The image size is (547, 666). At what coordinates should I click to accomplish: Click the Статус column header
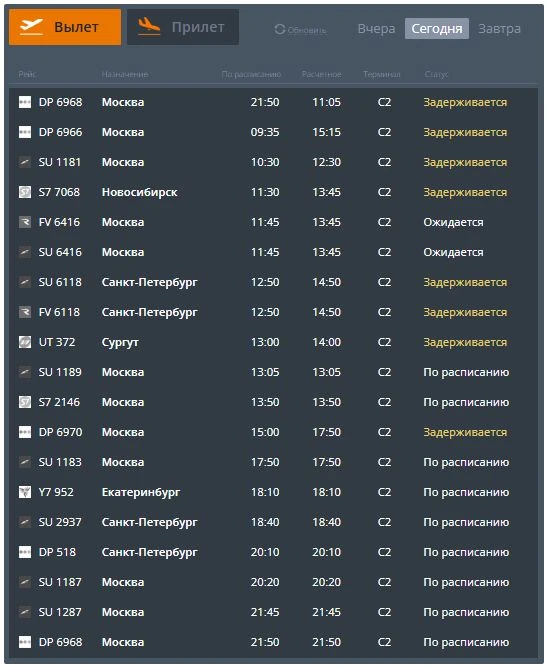pyautogui.click(x=436, y=74)
